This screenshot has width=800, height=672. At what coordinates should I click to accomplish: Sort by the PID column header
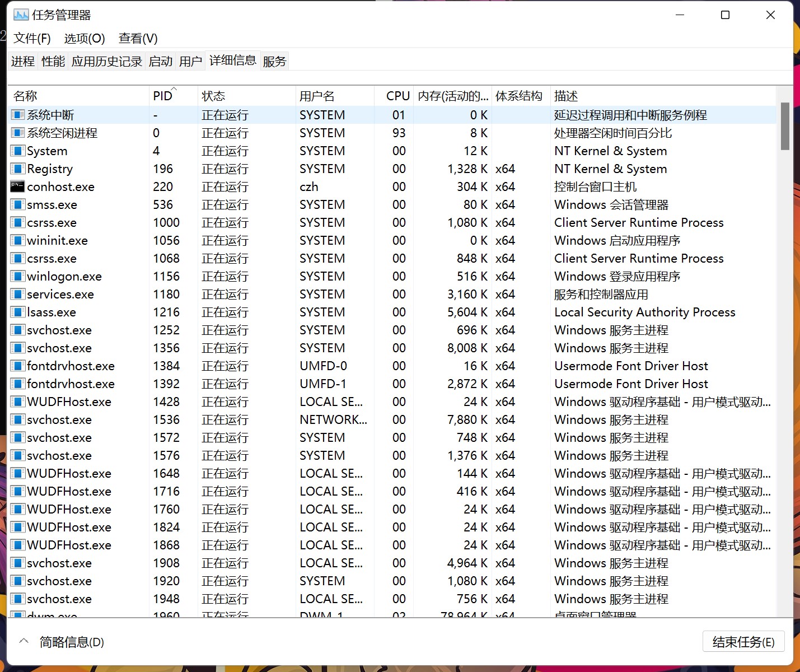[173, 96]
